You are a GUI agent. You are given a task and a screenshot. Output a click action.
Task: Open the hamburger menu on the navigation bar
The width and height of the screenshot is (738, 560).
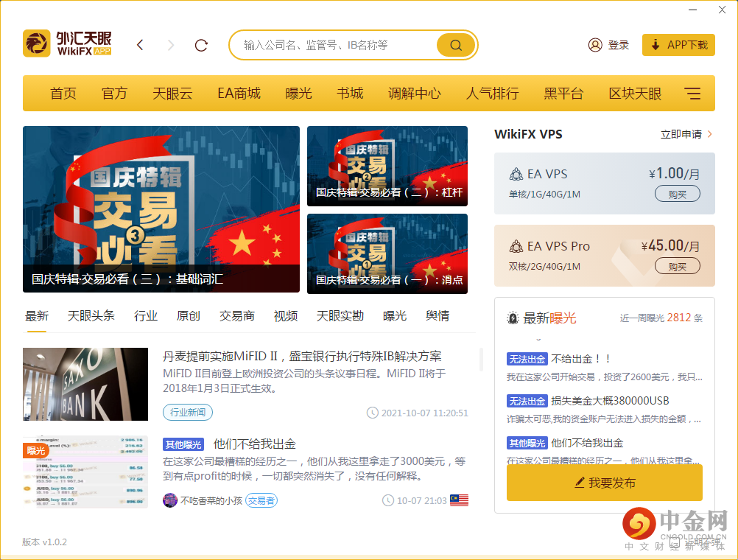[x=692, y=93]
